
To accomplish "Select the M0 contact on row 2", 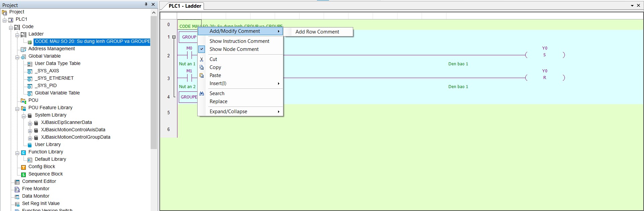I will [190, 55].
